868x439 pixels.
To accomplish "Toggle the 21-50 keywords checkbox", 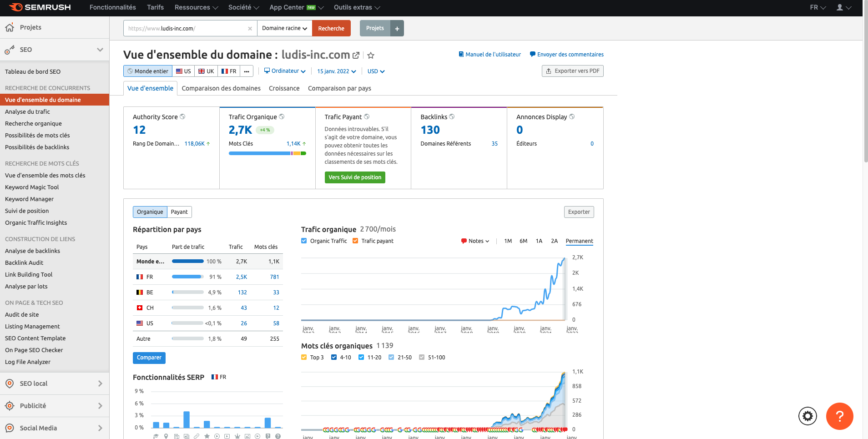I will coord(391,358).
